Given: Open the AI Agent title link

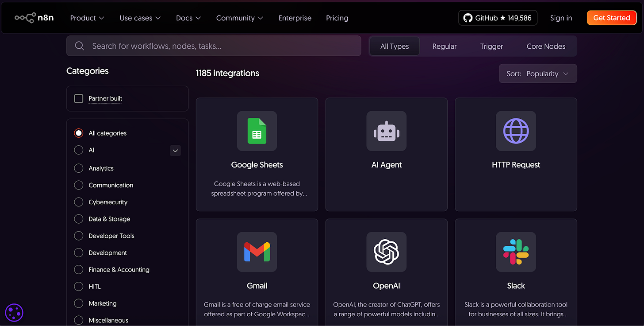Looking at the screenshot, I should [387, 165].
